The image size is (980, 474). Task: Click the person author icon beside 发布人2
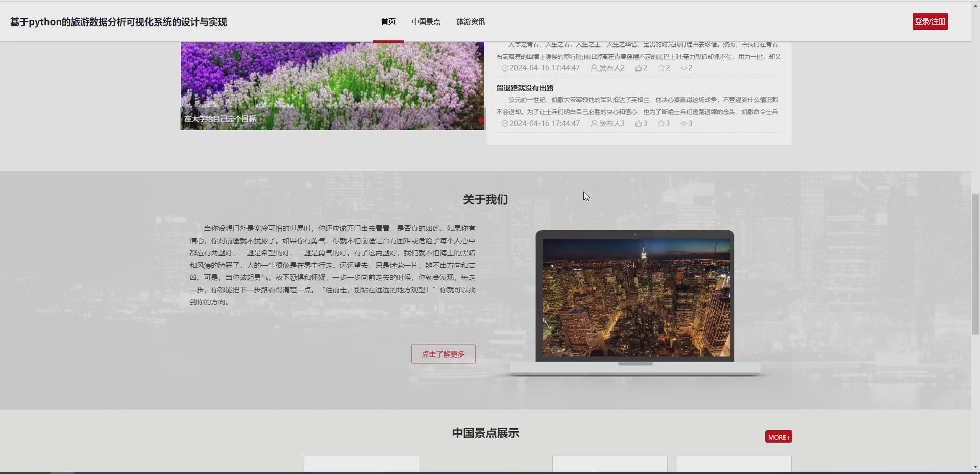point(594,67)
